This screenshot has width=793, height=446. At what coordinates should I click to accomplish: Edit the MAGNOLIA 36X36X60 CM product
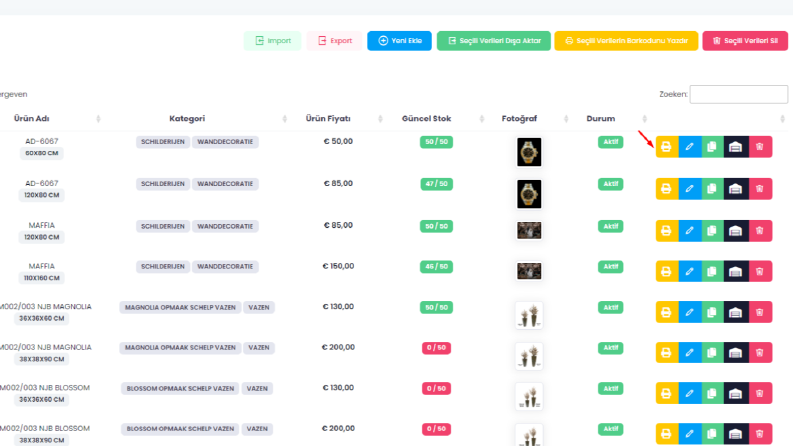coord(689,312)
